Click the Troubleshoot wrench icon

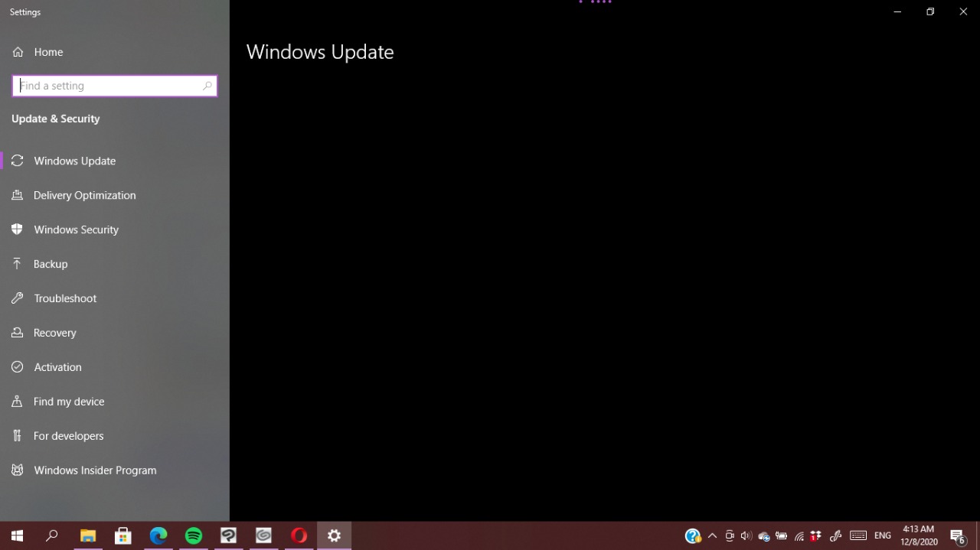(18, 298)
